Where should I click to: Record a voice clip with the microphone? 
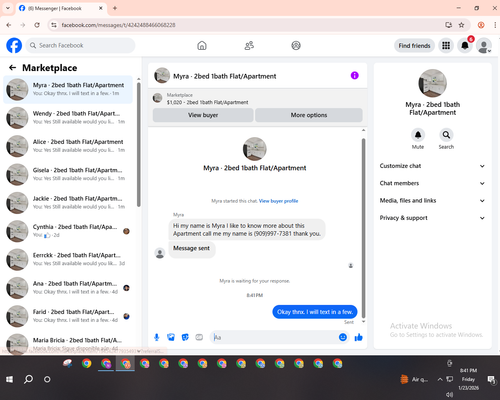point(157,337)
